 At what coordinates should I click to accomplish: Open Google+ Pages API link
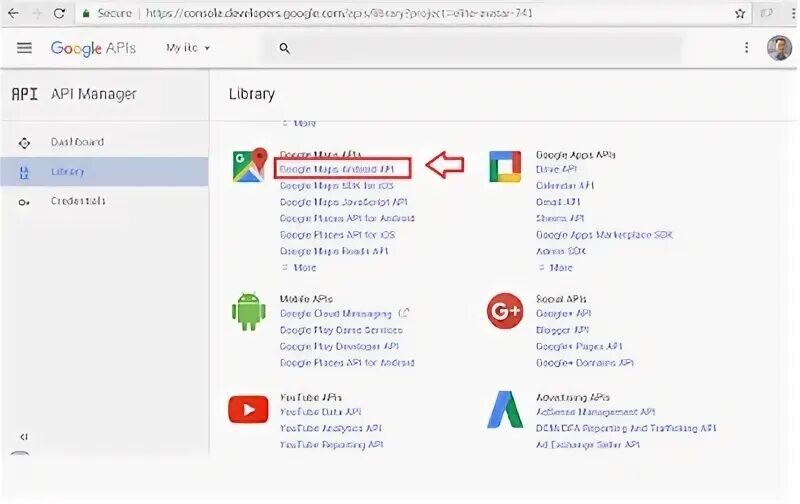click(x=579, y=346)
